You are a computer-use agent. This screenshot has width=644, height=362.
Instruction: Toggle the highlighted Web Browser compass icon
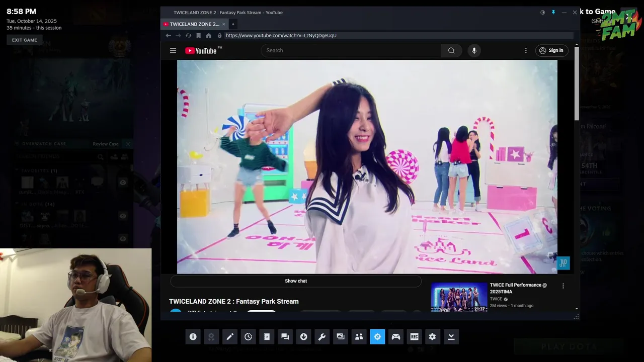pyautogui.click(x=377, y=337)
